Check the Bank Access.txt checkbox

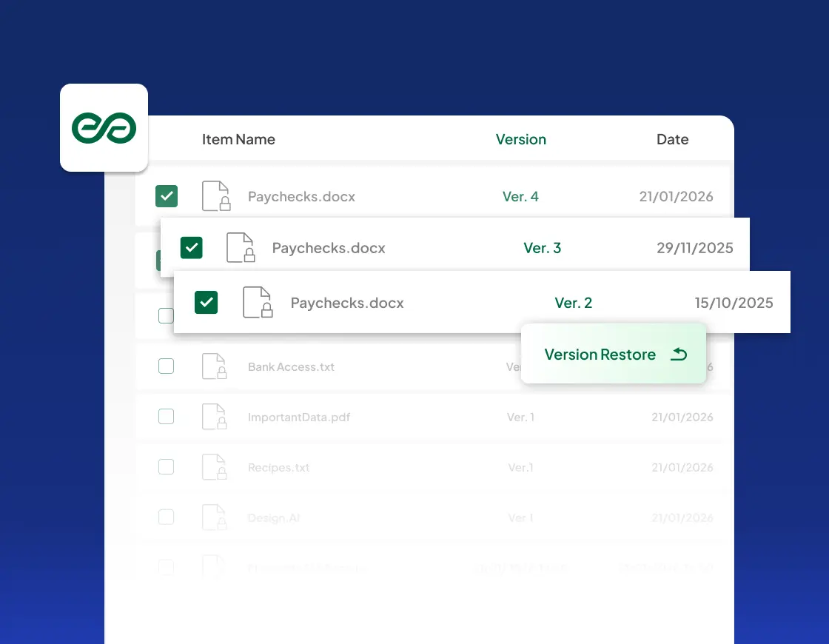click(166, 366)
